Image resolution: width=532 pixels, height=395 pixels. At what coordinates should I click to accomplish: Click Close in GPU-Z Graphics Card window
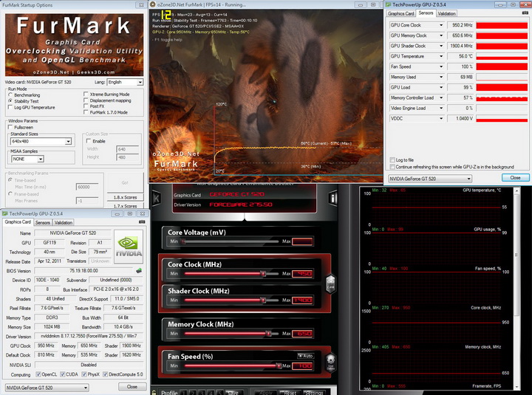[x=132, y=387]
